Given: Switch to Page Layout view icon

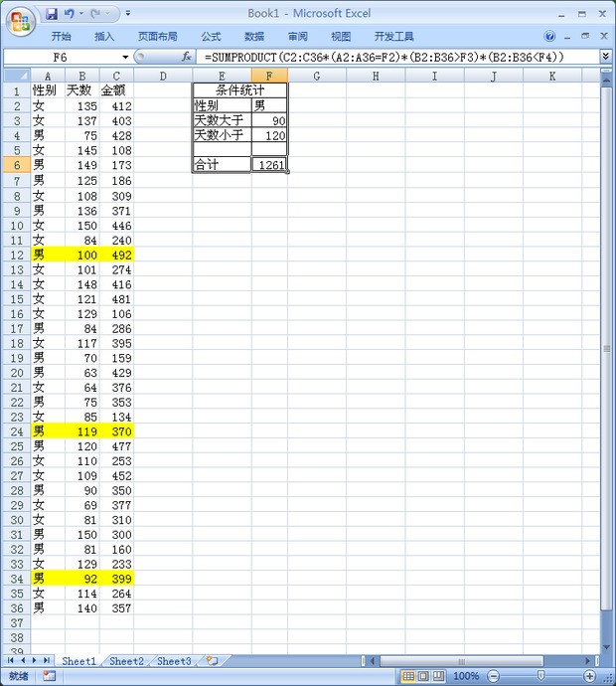Looking at the screenshot, I should [x=423, y=676].
